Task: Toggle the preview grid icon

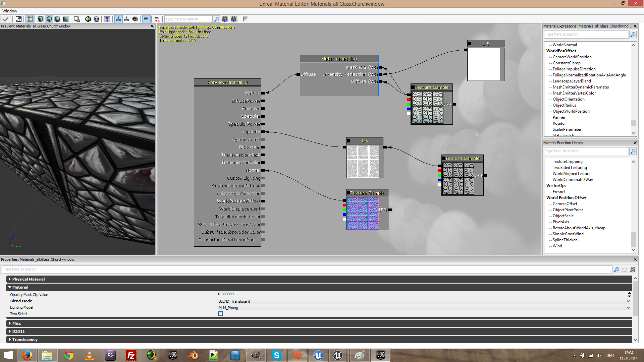Action: click(x=30, y=19)
